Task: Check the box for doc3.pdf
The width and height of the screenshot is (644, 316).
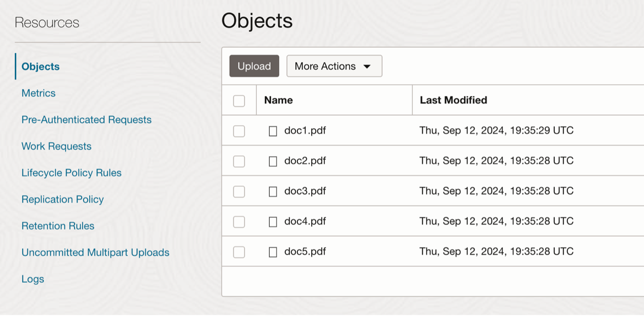Action: (239, 191)
